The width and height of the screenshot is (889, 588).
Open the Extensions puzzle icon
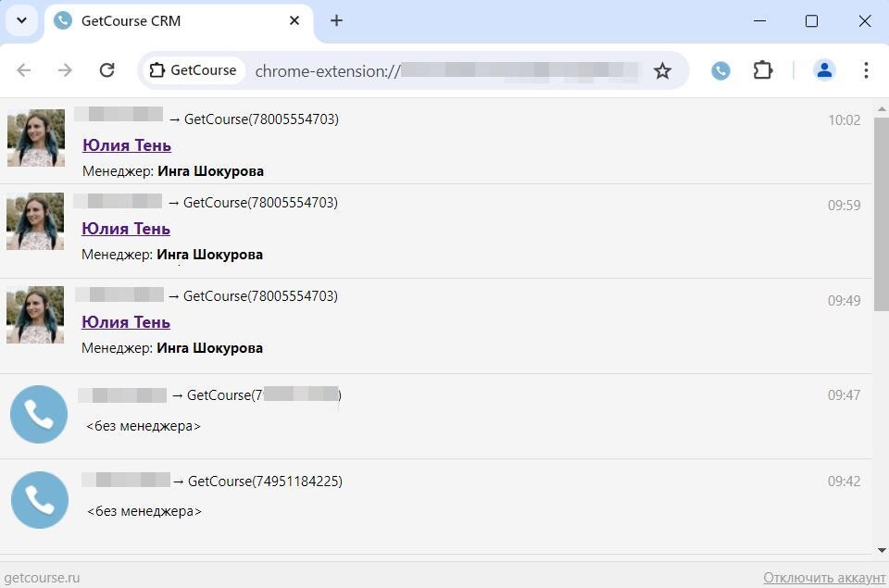coord(762,70)
